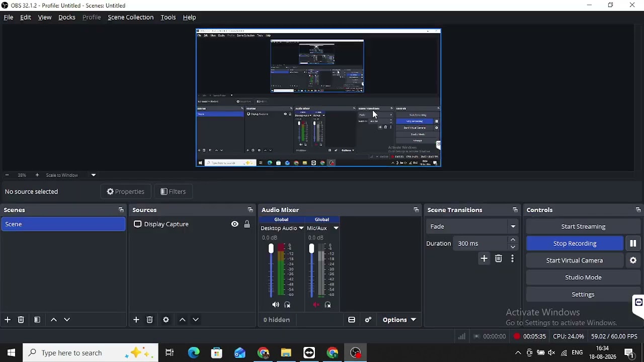Open the Help menu
644x362 pixels.
tap(189, 17)
